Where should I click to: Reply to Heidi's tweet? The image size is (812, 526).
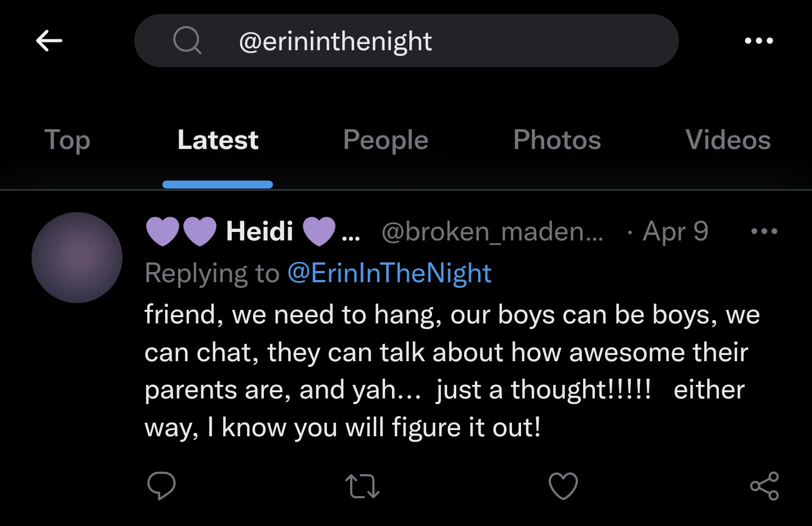161,486
